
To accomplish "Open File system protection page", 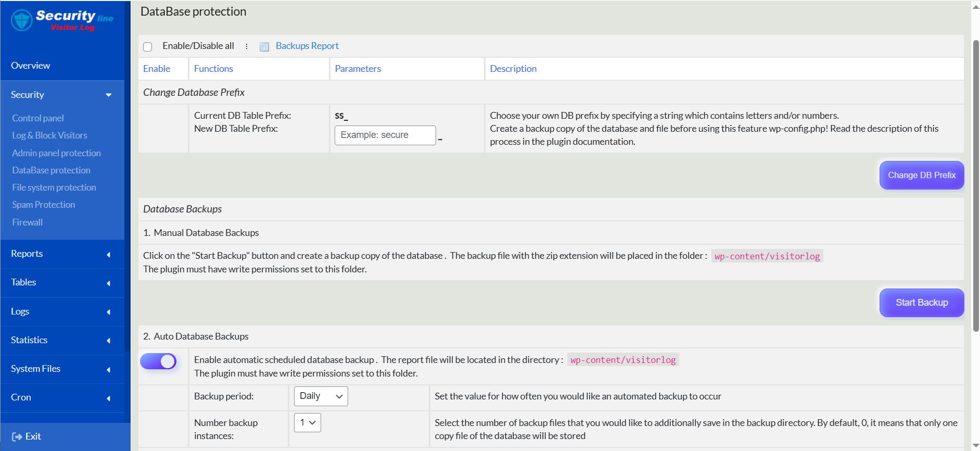I will point(54,187).
